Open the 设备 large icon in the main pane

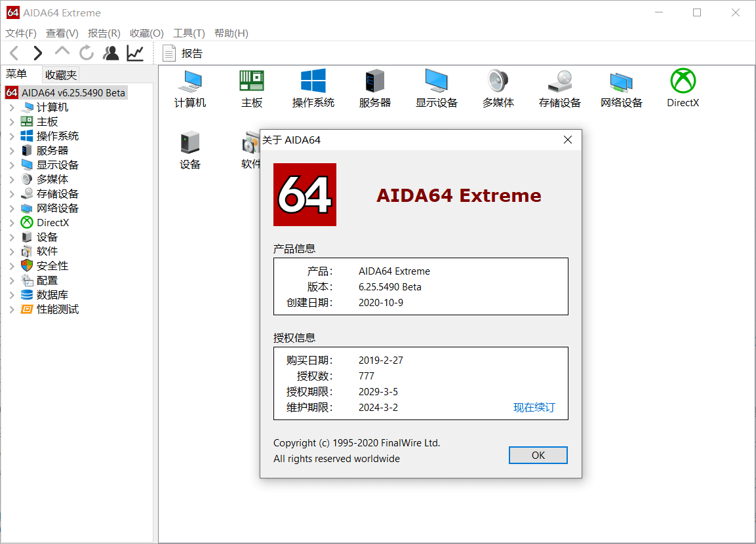(190, 150)
